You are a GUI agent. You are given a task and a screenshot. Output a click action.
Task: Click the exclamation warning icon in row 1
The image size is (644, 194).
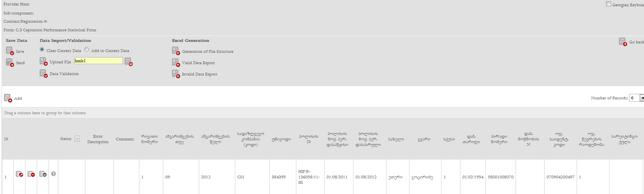pyautogui.click(x=54, y=174)
